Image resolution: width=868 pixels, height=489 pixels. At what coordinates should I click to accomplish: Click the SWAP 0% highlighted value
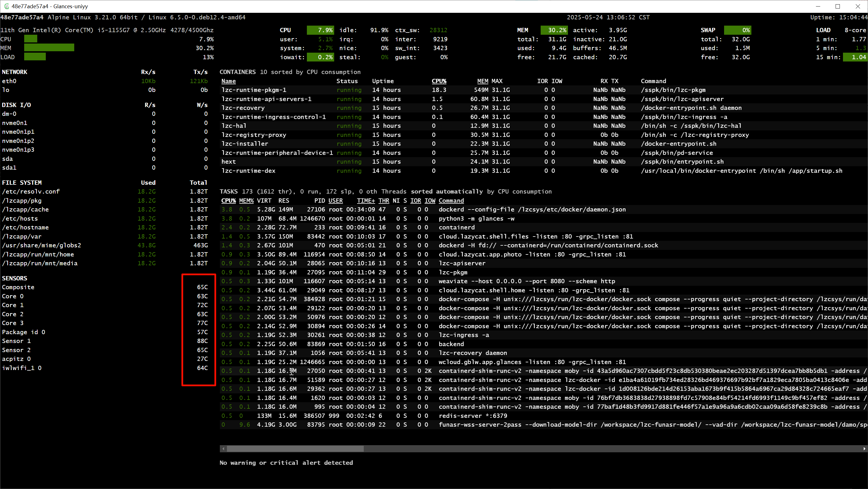point(737,30)
